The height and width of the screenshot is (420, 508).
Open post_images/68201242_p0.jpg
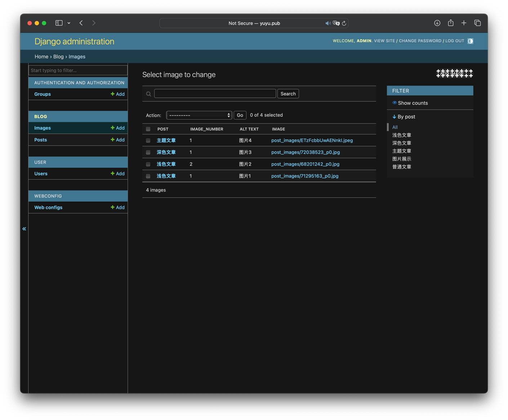click(x=305, y=164)
